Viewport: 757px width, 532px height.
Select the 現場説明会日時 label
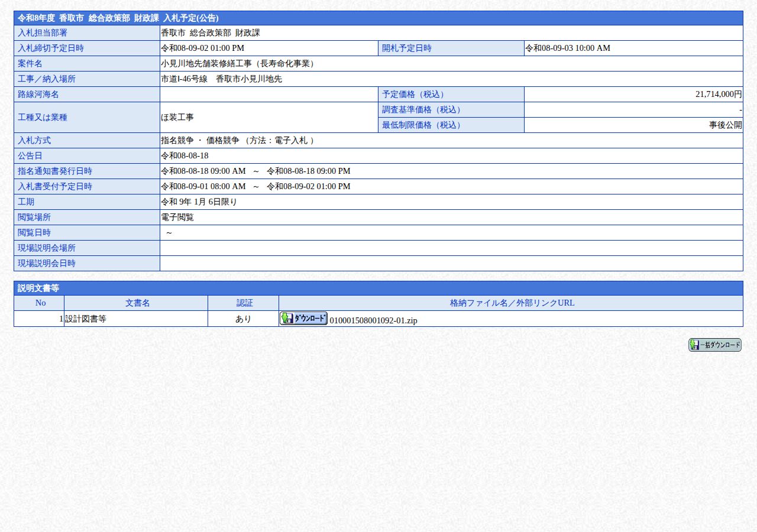coord(87,264)
